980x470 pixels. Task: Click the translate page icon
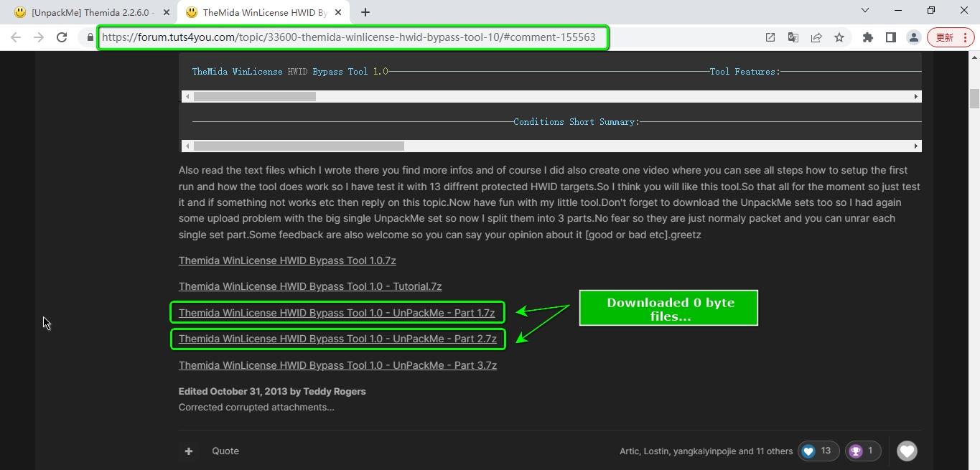(793, 37)
